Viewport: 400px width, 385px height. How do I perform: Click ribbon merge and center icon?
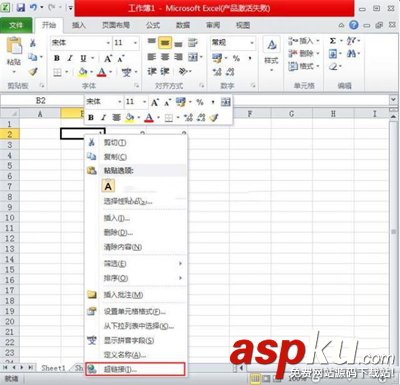(193, 57)
